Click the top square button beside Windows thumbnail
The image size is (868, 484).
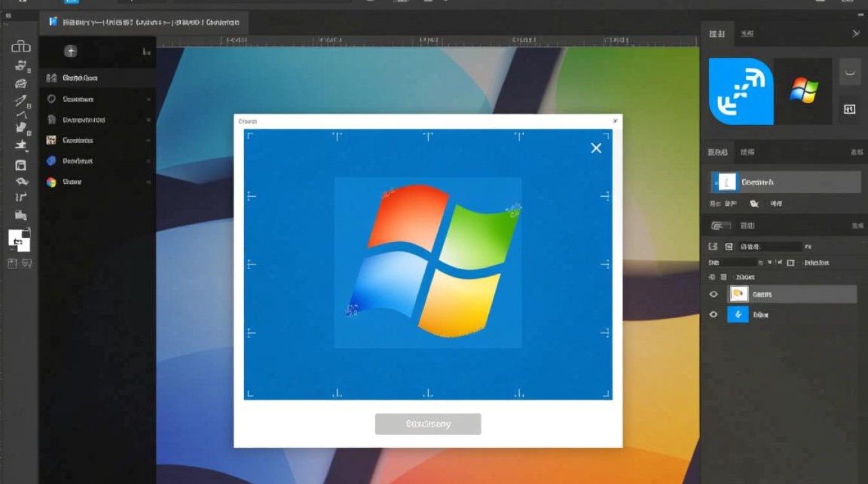pos(849,72)
